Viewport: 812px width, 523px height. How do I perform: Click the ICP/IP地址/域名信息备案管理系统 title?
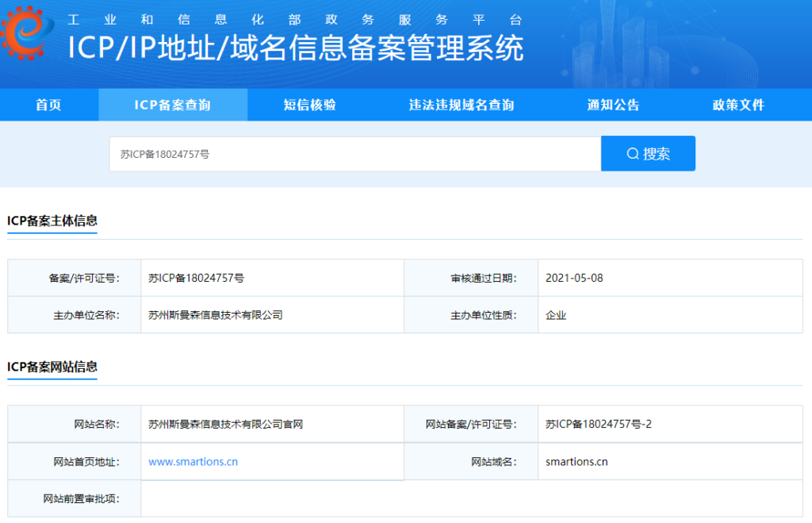296,48
